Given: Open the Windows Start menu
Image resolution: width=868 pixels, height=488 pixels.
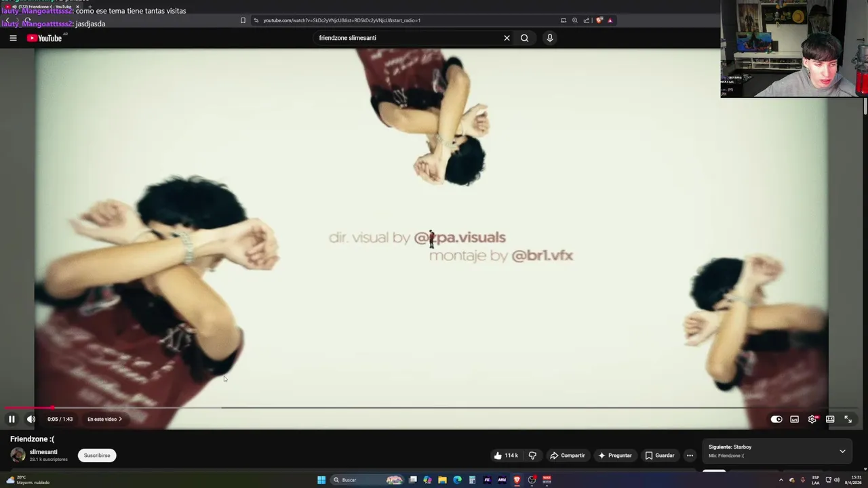Looking at the screenshot, I should (x=321, y=480).
